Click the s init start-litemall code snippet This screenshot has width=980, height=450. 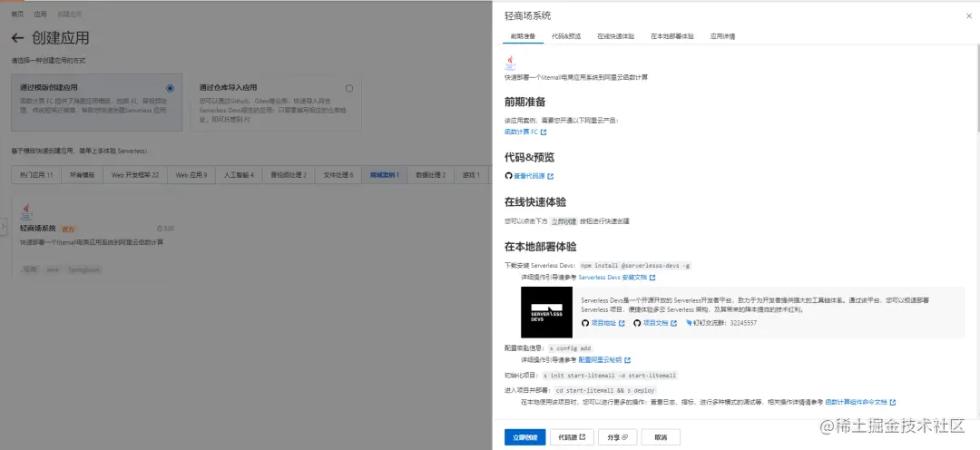click(x=610, y=376)
